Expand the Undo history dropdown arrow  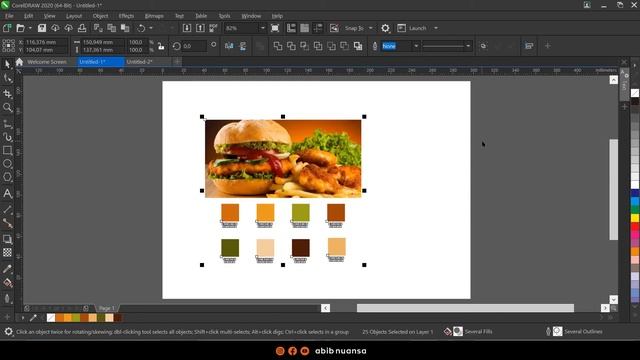[x=151, y=28]
